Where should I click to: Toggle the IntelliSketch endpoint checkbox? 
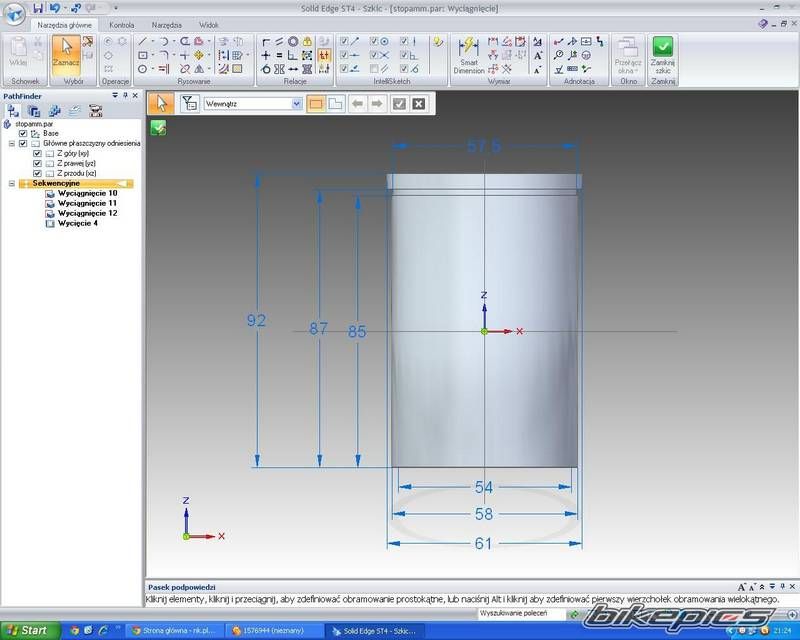point(344,41)
